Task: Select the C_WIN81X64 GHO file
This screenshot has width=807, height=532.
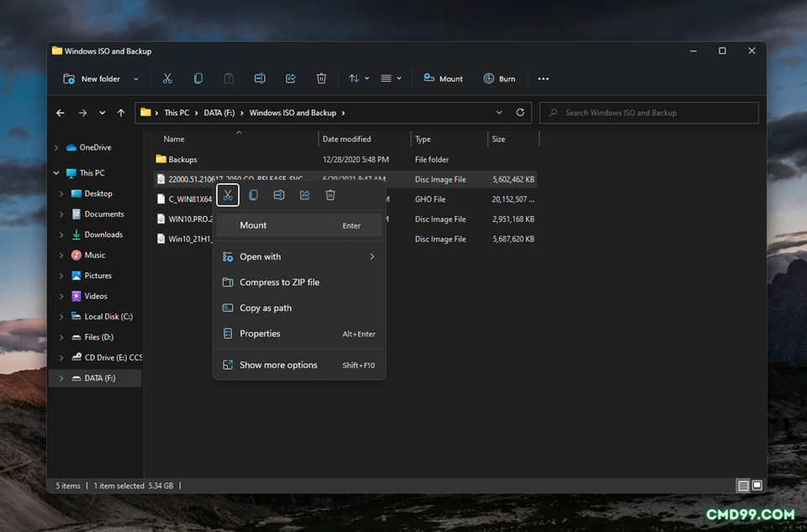Action: 184,199
